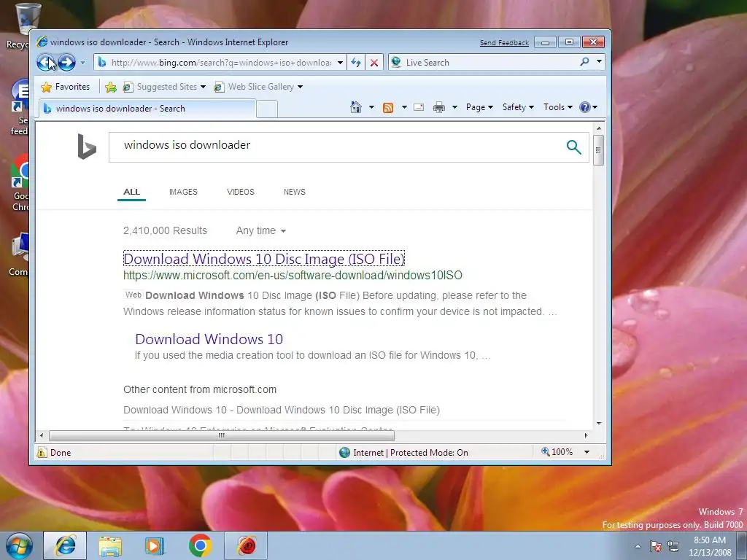
Task: Click the RSS Feeds icon
Action: point(388,108)
